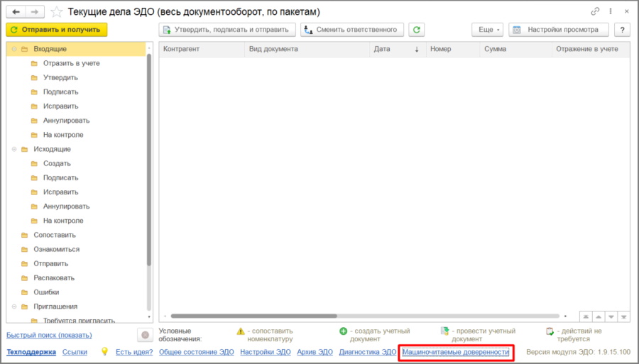The image size is (639, 364).
Task: Open the Быстрый поиск (показать) link
Action: pyautogui.click(x=49, y=335)
